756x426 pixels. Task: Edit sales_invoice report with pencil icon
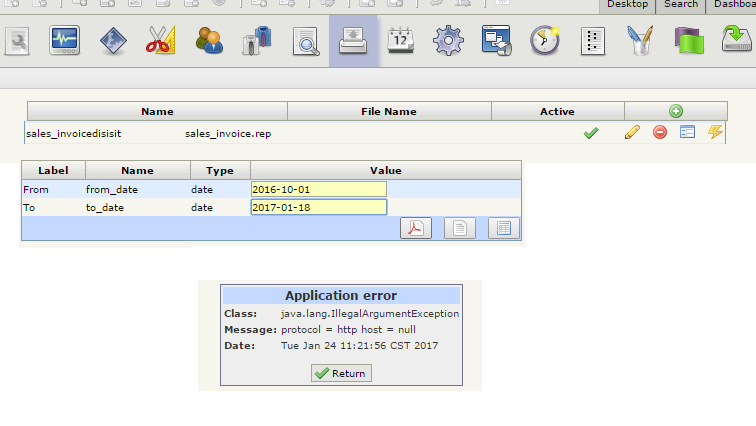pyautogui.click(x=631, y=132)
